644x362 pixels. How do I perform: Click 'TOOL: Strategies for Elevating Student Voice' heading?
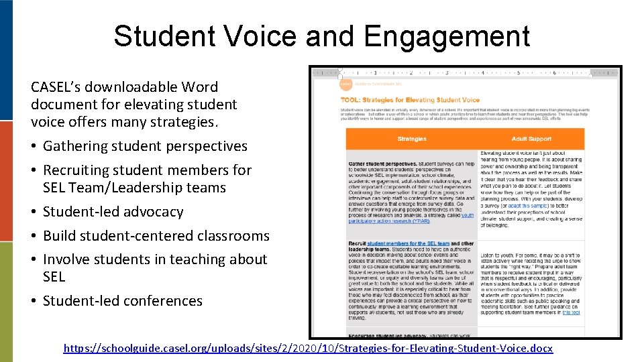click(410, 100)
